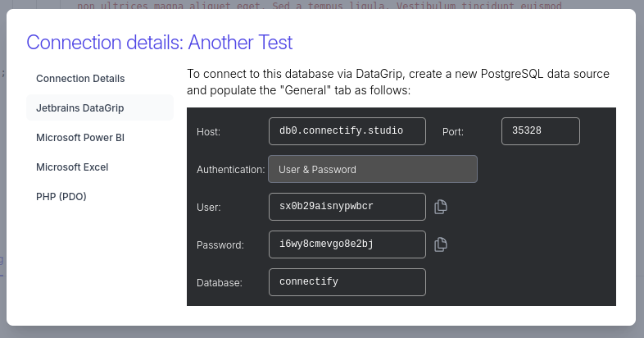Select the Password input field
Screen dimensions: 644x338
tap(347, 244)
